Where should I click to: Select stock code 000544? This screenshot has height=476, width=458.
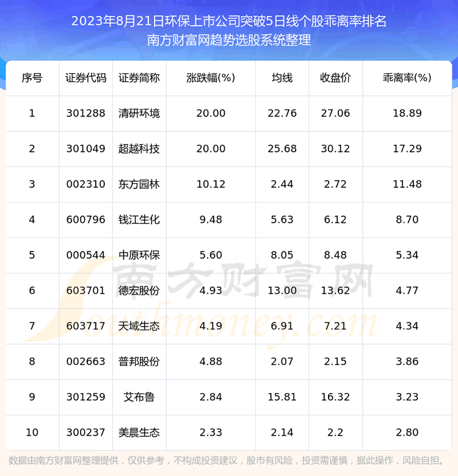coord(85,255)
